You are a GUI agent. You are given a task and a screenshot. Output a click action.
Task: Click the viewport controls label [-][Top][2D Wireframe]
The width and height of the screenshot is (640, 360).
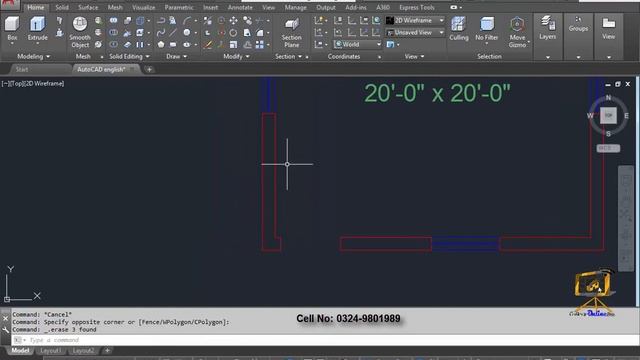click(33, 83)
